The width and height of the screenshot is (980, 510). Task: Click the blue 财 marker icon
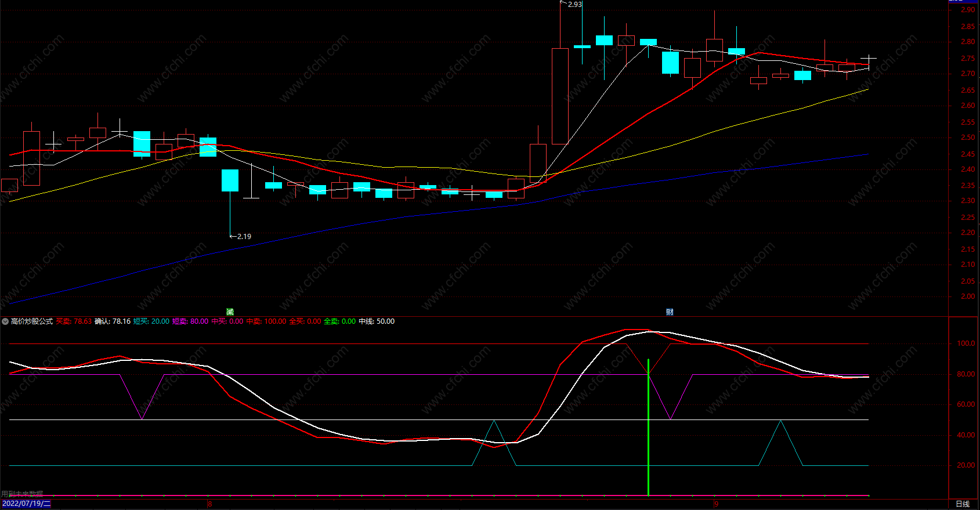pyautogui.click(x=670, y=312)
